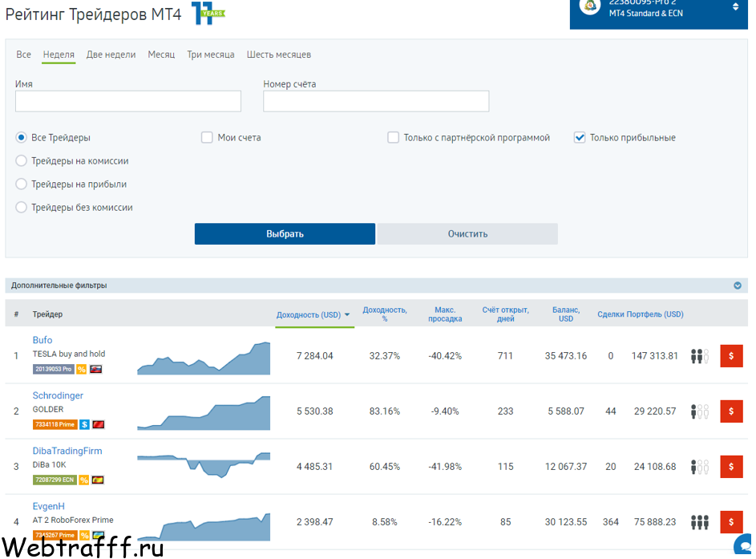756x559 pixels.
Task: Click the 'Номер счёта' input field
Action: [x=376, y=101]
